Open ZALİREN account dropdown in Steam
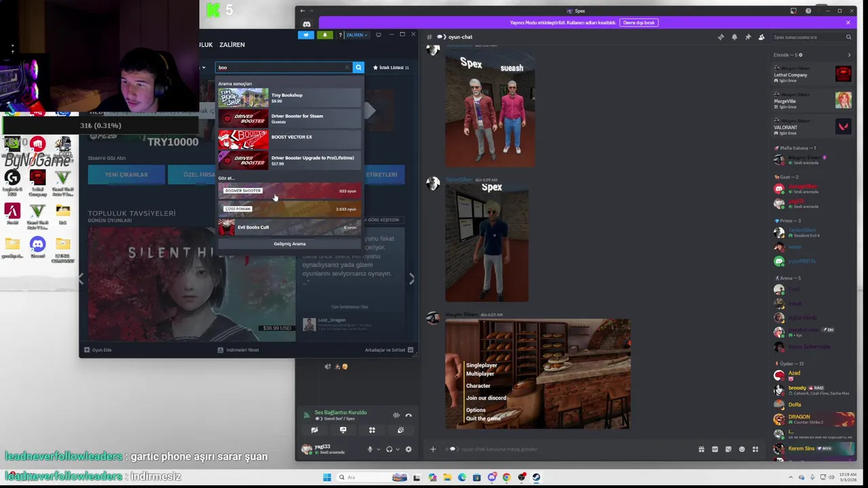 [357, 35]
